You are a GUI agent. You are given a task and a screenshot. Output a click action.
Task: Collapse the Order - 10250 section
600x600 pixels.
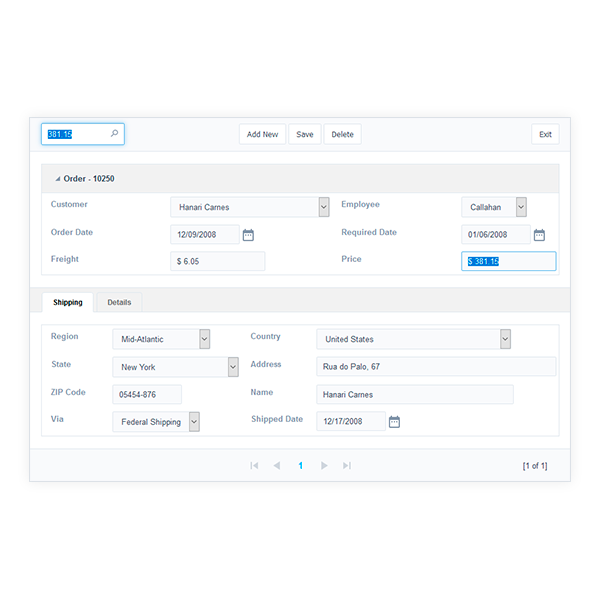click(x=57, y=179)
